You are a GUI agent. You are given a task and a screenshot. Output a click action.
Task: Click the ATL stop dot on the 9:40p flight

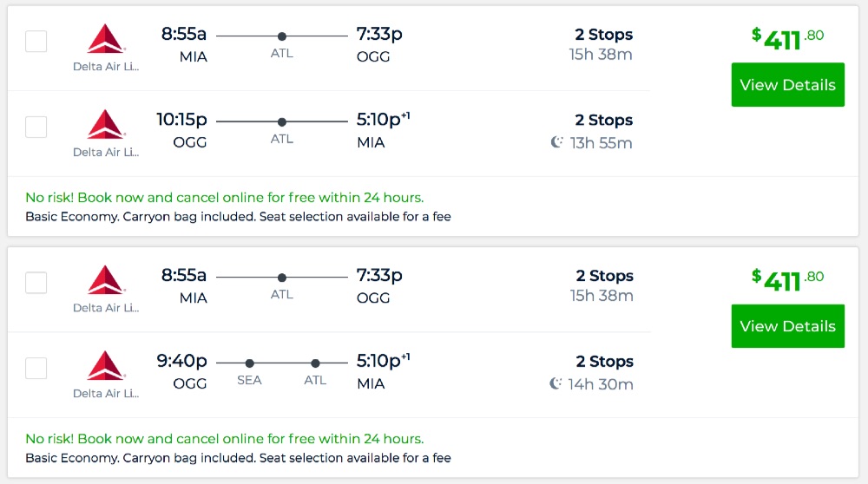(x=315, y=363)
